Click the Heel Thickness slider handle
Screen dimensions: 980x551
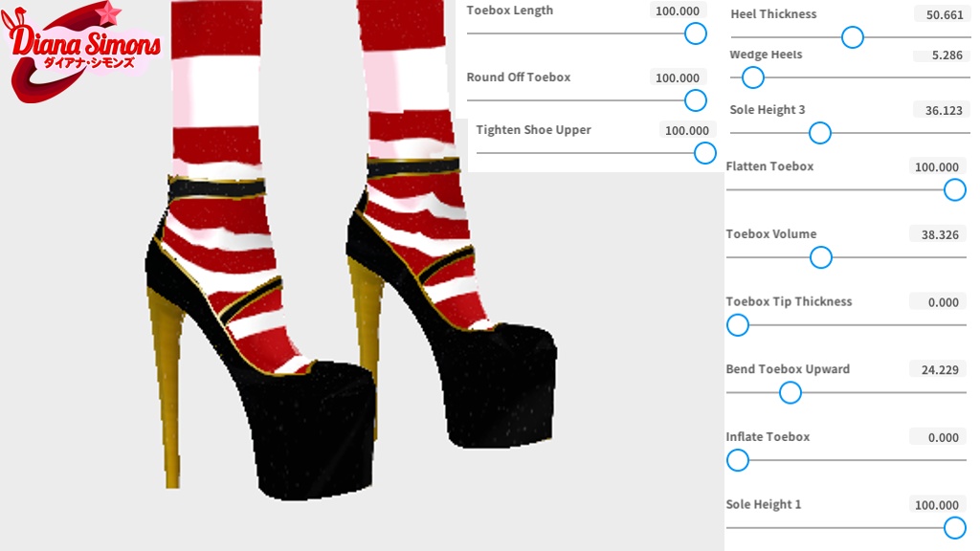(x=852, y=37)
